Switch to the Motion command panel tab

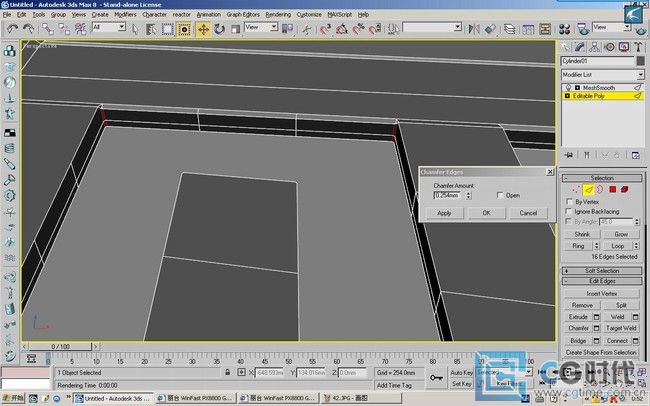click(609, 47)
